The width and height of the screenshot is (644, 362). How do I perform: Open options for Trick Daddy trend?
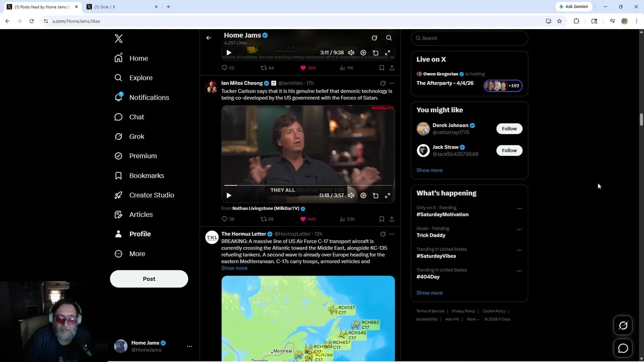pyautogui.click(x=519, y=229)
